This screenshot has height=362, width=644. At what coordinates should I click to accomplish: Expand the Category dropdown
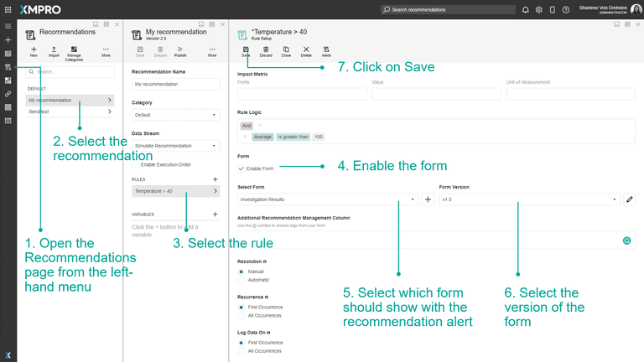coord(175,115)
